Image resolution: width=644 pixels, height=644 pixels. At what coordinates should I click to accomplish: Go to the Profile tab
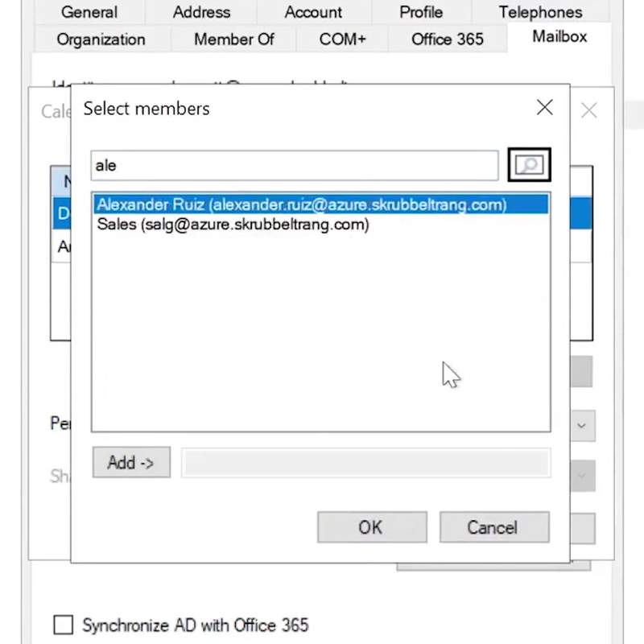421,12
